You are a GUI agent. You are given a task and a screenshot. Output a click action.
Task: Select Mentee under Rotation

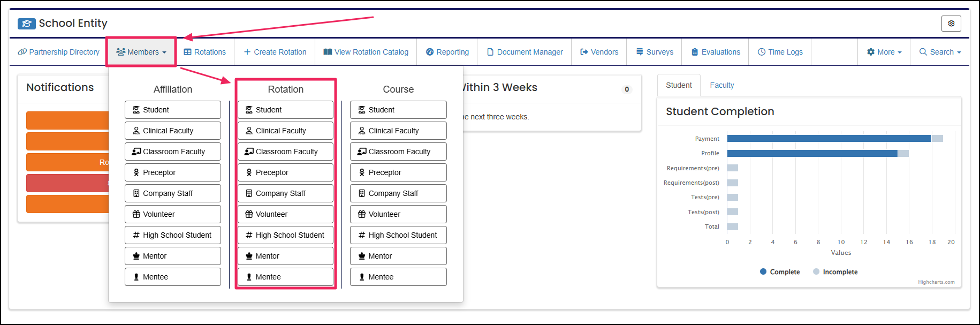click(286, 277)
